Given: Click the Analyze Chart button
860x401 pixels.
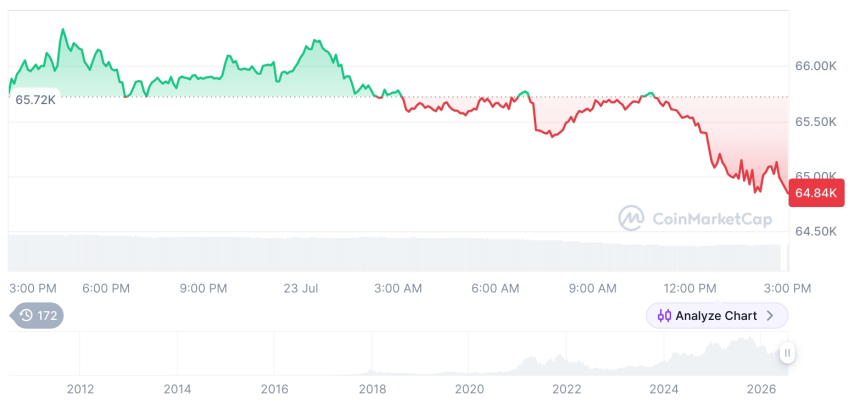Looking at the screenshot, I should click(717, 316).
